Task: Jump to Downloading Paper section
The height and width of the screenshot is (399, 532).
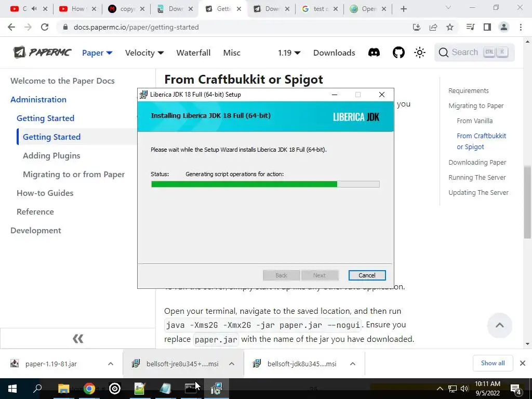Action: click(477, 163)
